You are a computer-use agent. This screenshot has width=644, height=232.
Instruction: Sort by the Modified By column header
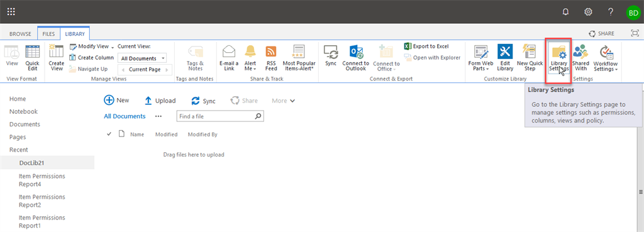[203, 135]
